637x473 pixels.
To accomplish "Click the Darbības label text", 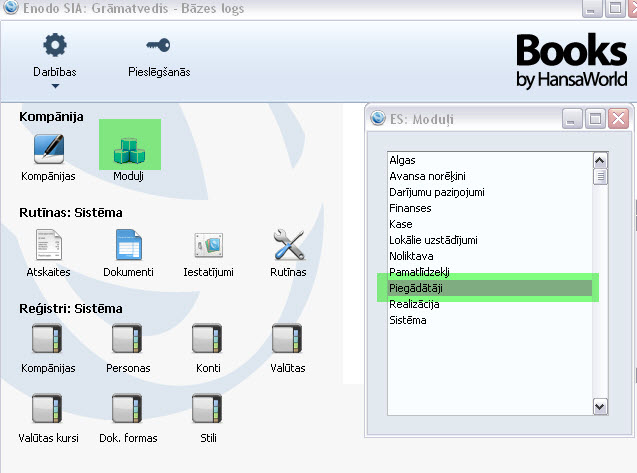I will point(55,72).
